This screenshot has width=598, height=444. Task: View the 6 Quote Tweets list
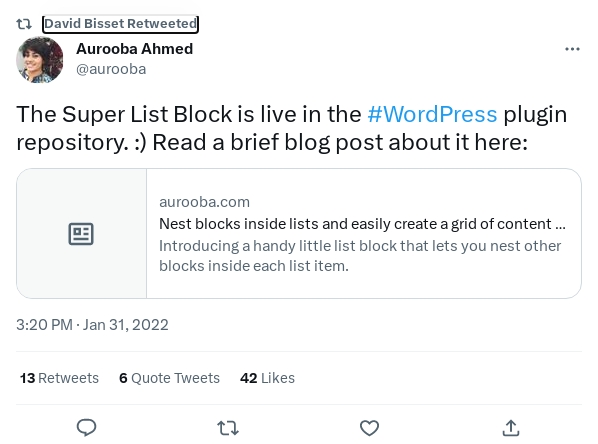(x=169, y=378)
